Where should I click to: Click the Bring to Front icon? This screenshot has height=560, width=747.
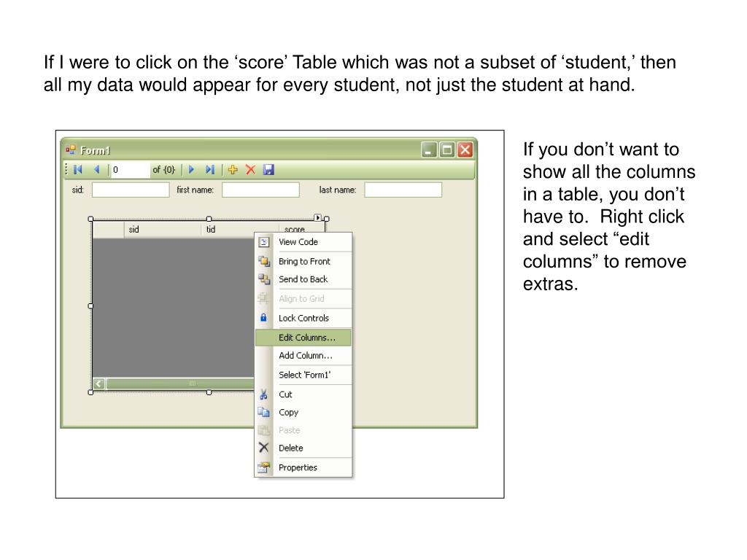tap(263, 261)
